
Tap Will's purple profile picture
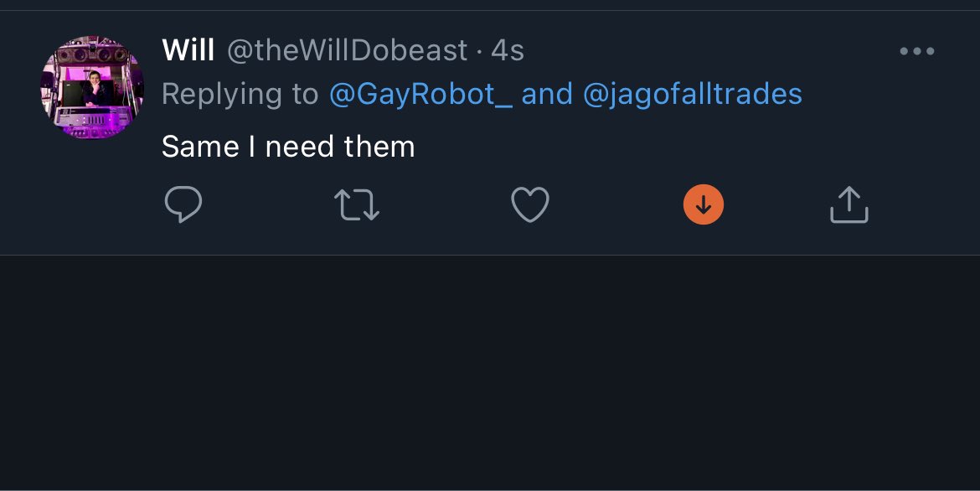[x=92, y=87]
